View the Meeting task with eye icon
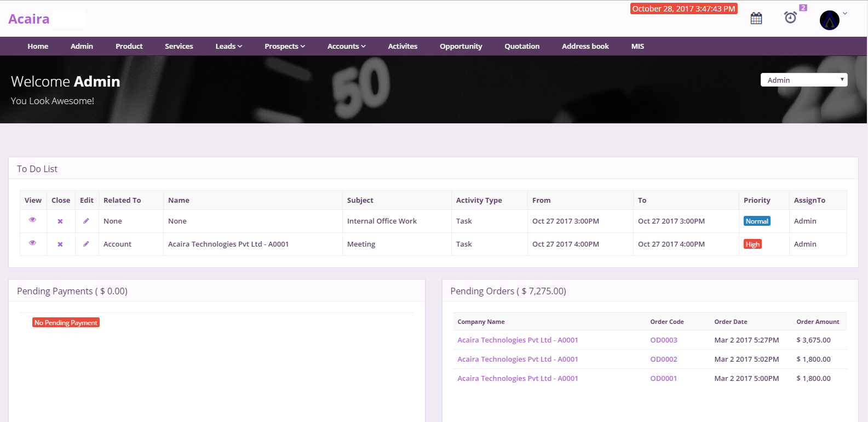This screenshot has width=868, height=422. click(32, 243)
